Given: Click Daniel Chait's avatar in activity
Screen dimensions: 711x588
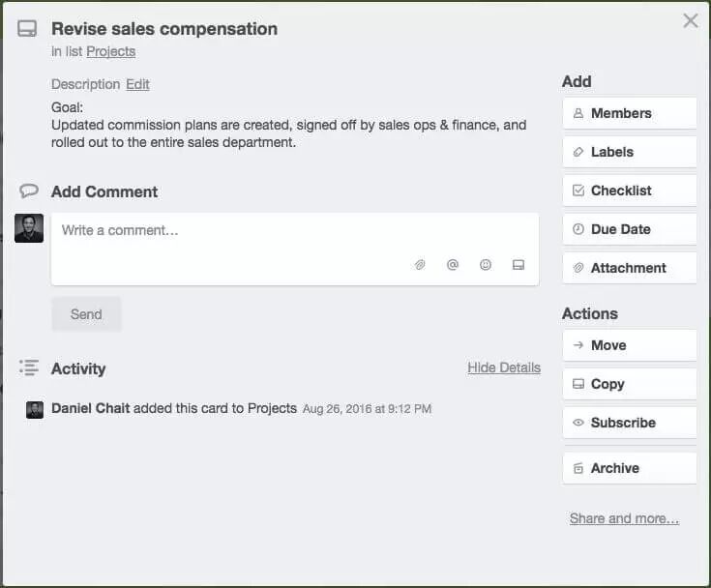Looking at the screenshot, I should click(x=35, y=410).
